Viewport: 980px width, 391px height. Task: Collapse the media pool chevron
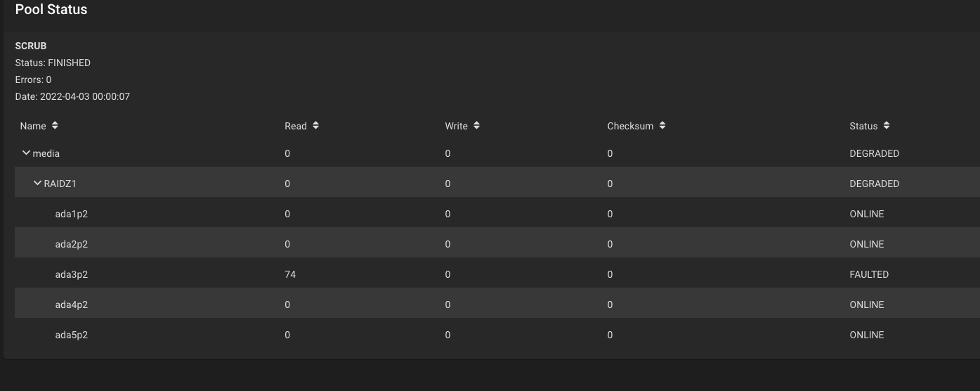(x=26, y=153)
